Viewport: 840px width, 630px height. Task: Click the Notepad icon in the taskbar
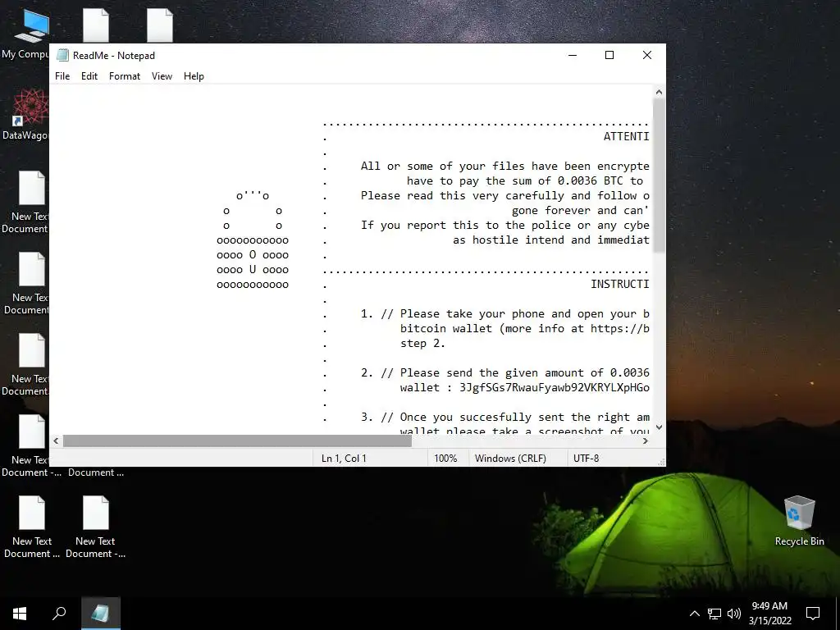[x=101, y=614]
